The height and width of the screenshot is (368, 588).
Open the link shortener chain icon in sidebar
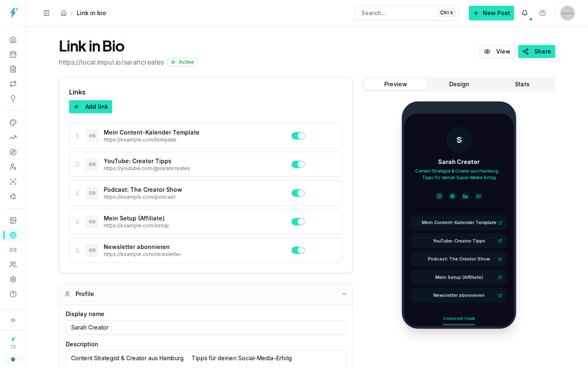[13, 250]
